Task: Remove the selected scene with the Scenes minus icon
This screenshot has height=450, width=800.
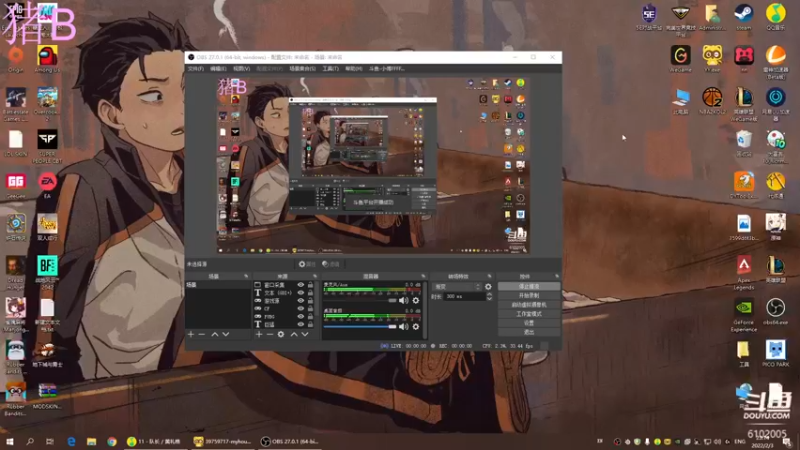Action: click(x=202, y=334)
